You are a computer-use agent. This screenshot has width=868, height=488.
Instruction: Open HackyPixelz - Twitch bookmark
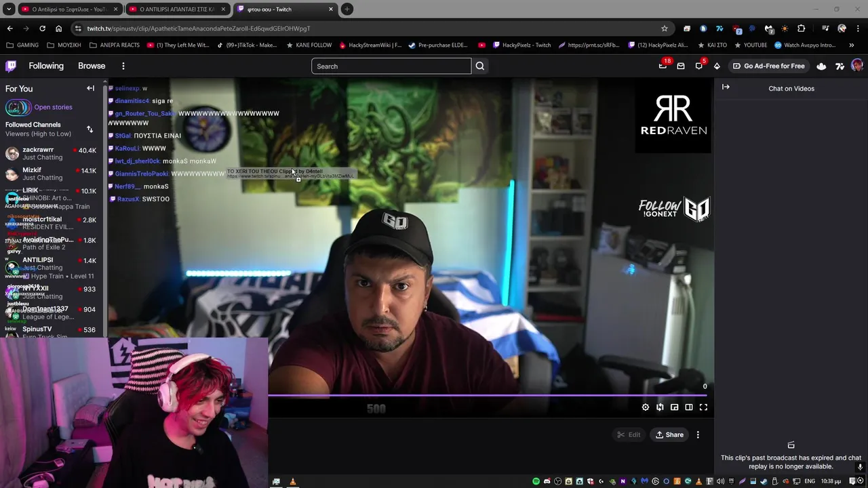522,45
